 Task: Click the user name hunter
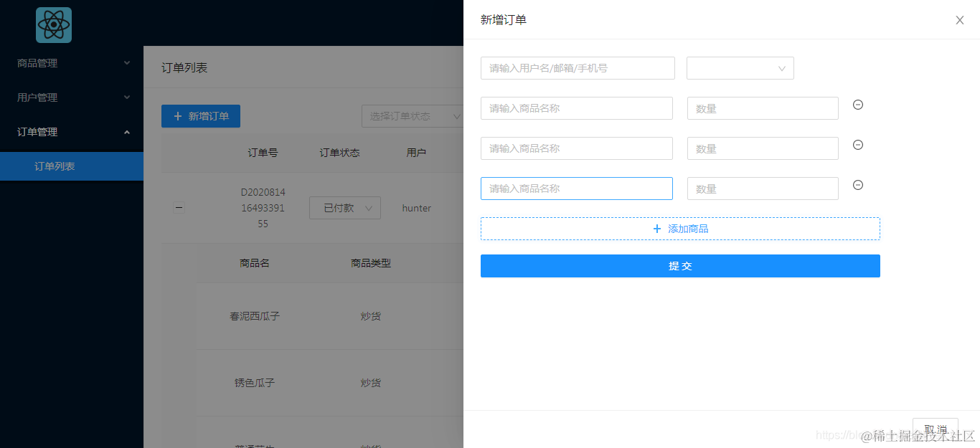(417, 208)
